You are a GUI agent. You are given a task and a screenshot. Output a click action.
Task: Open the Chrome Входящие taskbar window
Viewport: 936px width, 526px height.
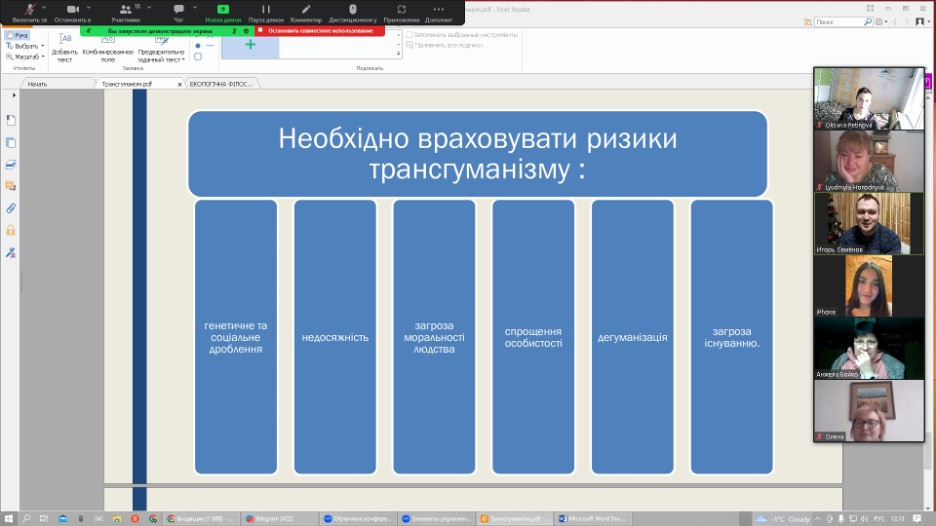pos(201,519)
